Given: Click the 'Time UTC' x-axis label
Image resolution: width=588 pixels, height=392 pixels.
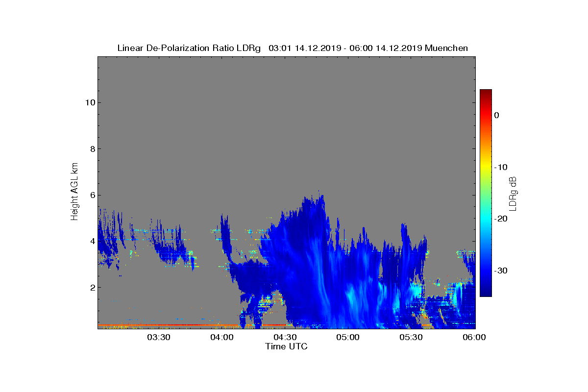Looking at the screenshot, I should (286, 346).
